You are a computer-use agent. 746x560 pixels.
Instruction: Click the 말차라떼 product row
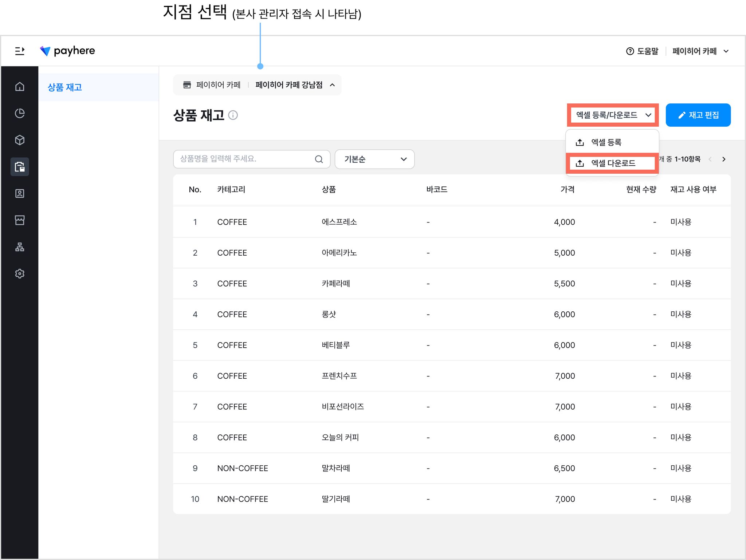point(452,468)
